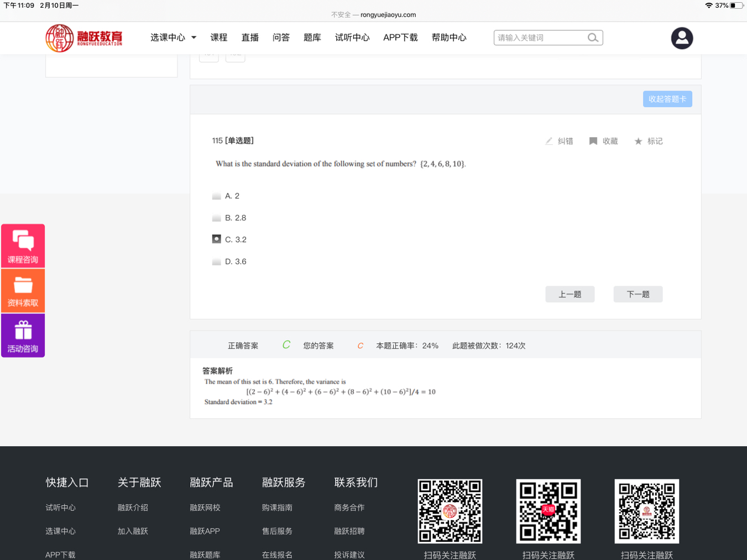Open 融跃介绍 footer link

pyautogui.click(x=133, y=507)
